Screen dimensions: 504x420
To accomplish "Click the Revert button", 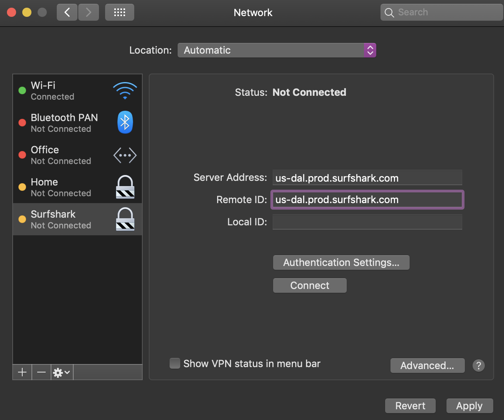I will click(x=410, y=406).
